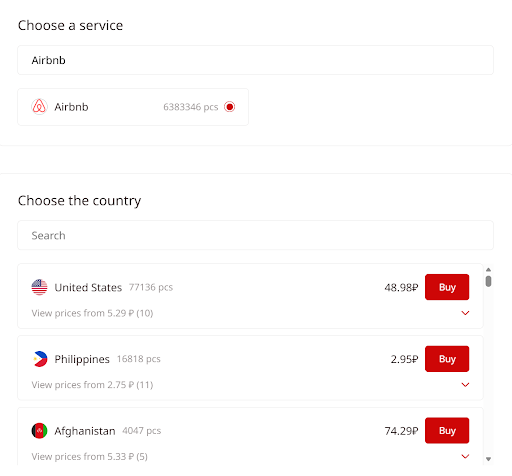Click the United States flag icon

pyautogui.click(x=39, y=287)
